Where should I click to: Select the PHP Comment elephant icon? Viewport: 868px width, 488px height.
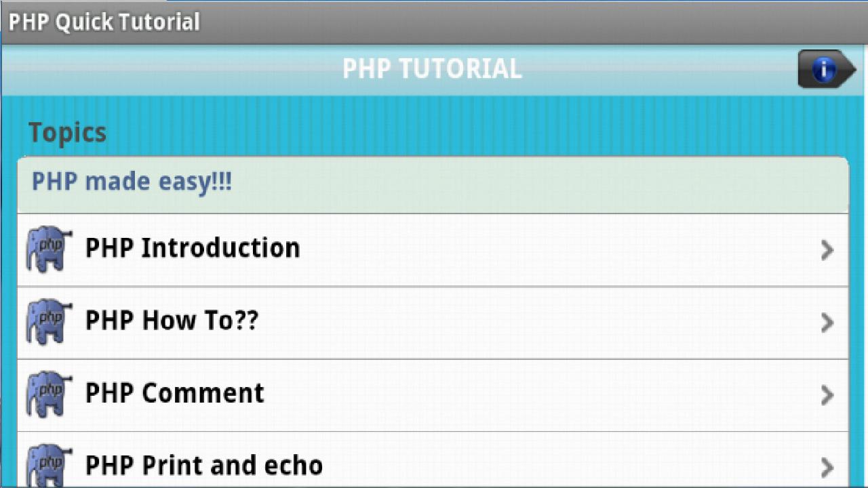pos(49,394)
